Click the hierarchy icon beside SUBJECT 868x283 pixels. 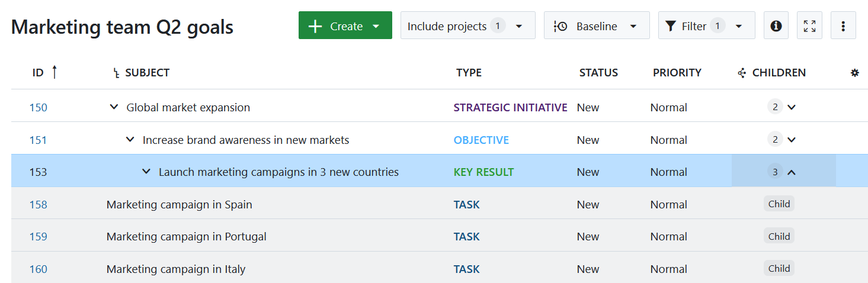click(x=116, y=73)
